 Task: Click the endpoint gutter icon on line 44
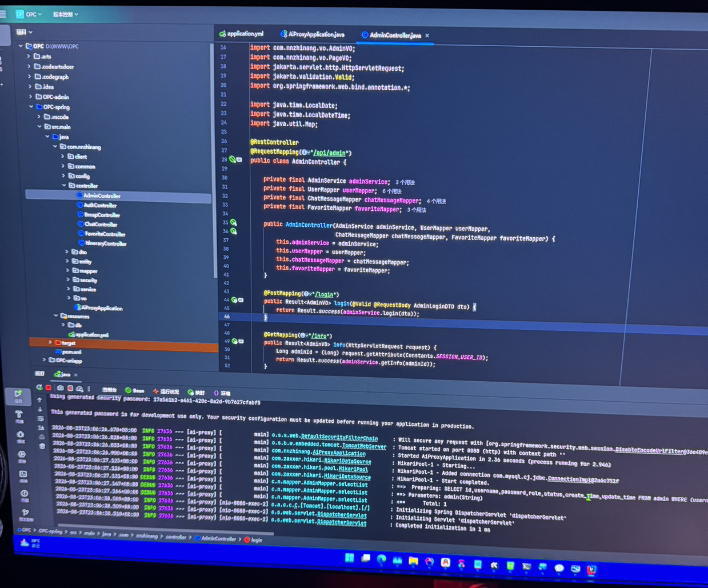[234, 299]
